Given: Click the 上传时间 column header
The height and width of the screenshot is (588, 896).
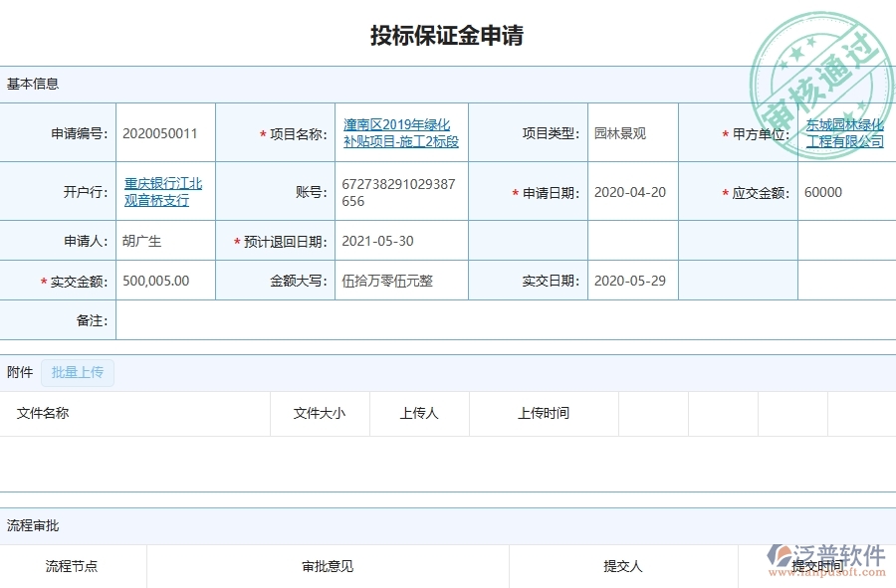Looking at the screenshot, I should coord(545,414).
